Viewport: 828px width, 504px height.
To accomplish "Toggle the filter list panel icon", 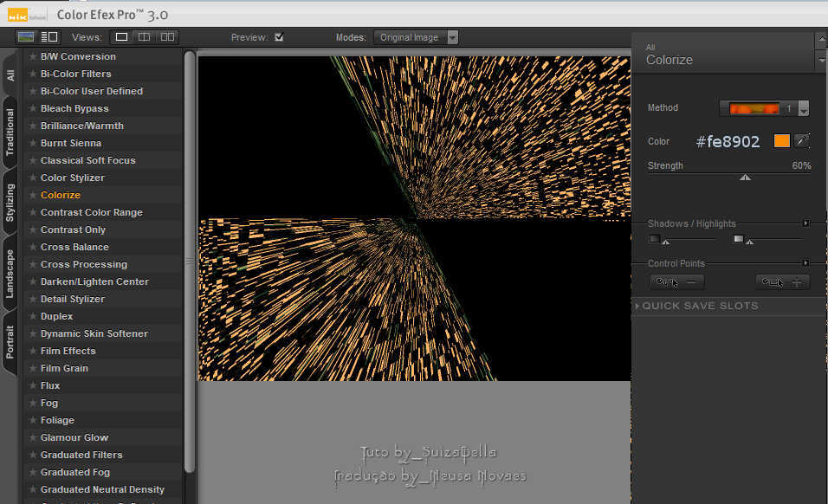I will [x=49, y=37].
